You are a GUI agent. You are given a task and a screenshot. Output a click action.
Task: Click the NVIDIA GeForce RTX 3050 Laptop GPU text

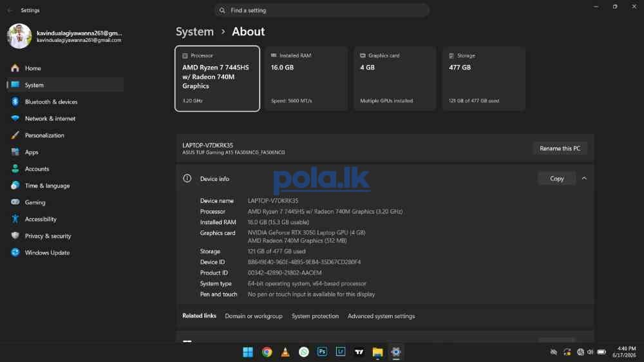point(307,233)
